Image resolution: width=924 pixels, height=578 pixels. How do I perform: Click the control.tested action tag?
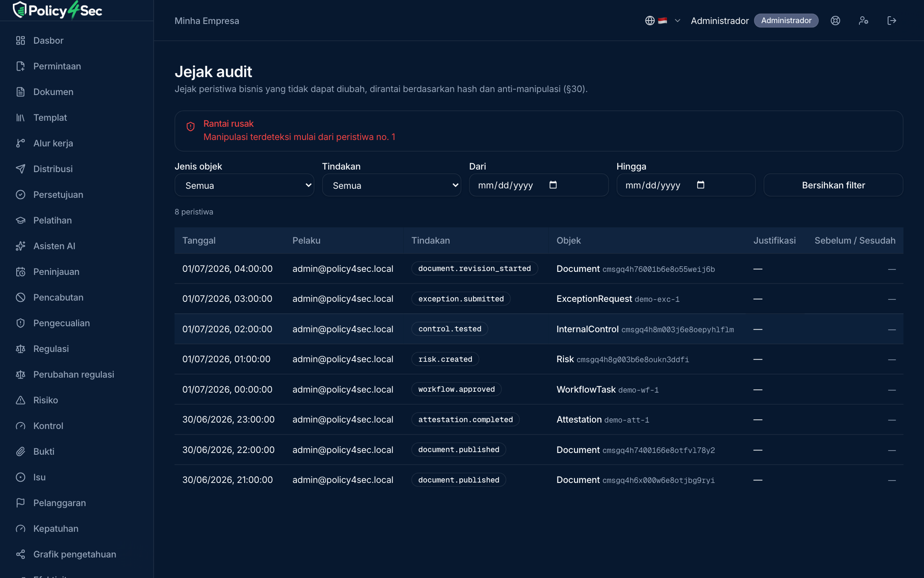point(450,329)
